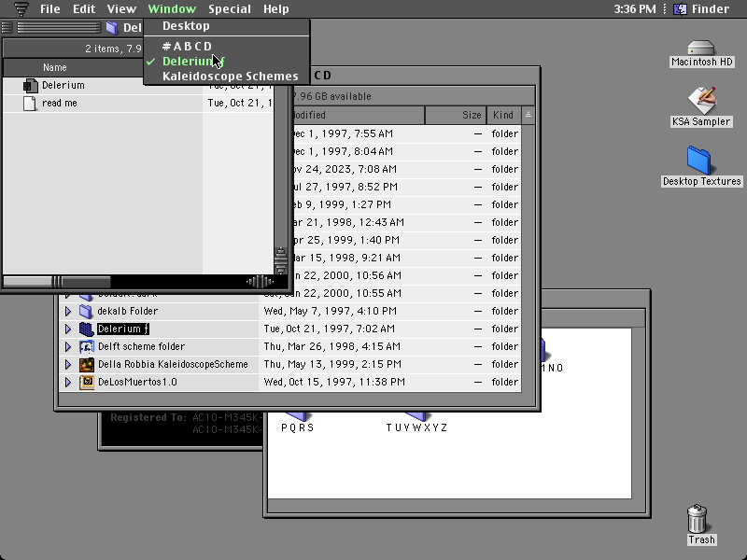
Task: Expand the Delft scheme folder triangle
Action: point(67,346)
